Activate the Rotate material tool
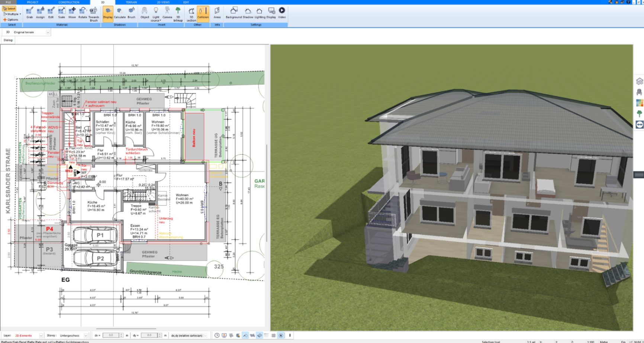The image size is (644, 343). click(x=83, y=13)
